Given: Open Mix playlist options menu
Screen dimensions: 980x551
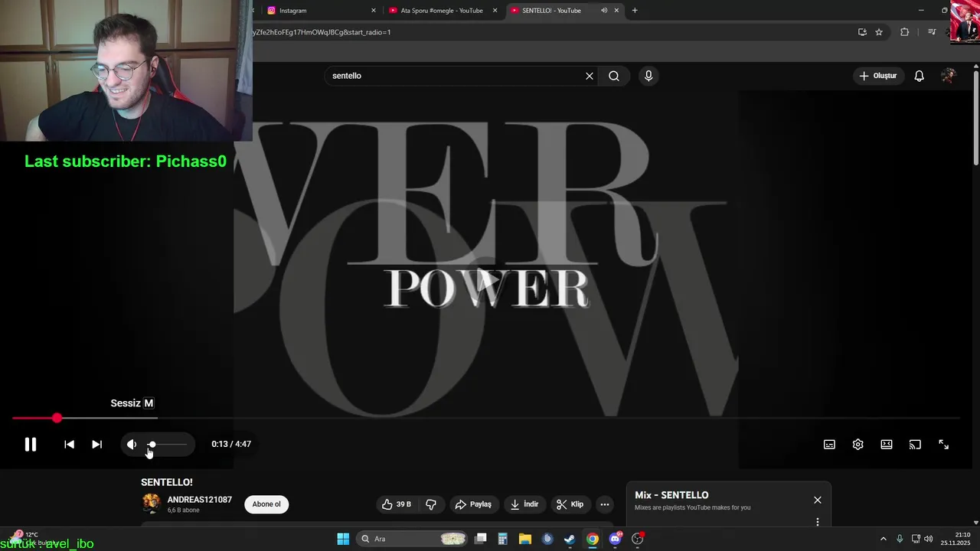Looking at the screenshot, I should coord(818,522).
